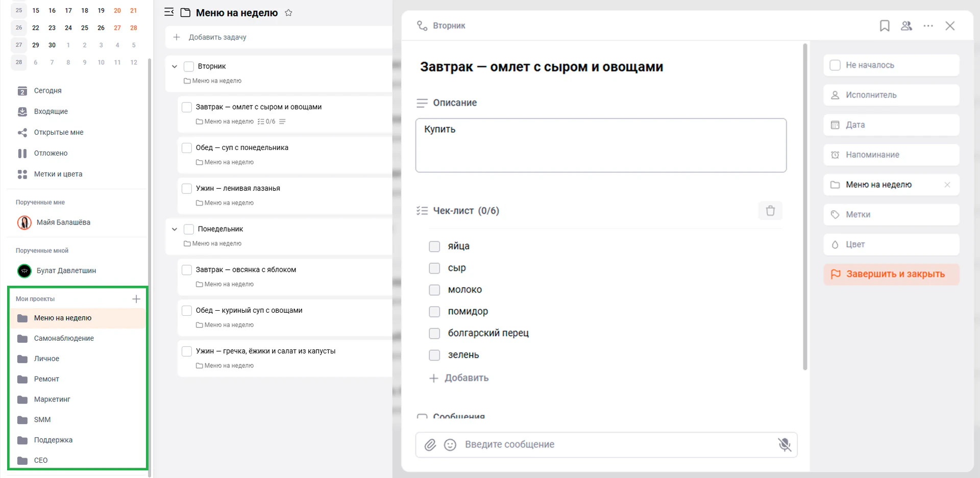Select day 30 in the calendar
The image size is (980, 478).
52,45
